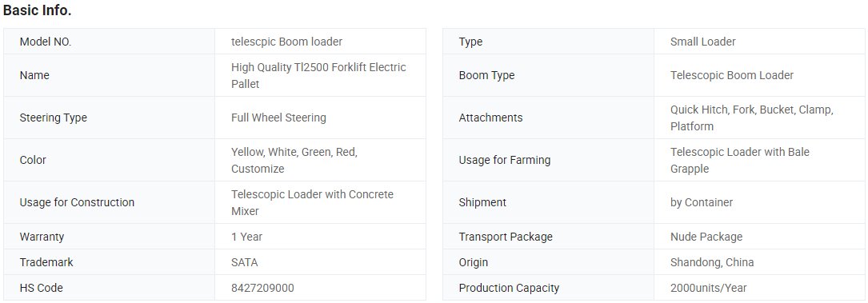Click the Nude Package transport value

[x=706, y=237]
